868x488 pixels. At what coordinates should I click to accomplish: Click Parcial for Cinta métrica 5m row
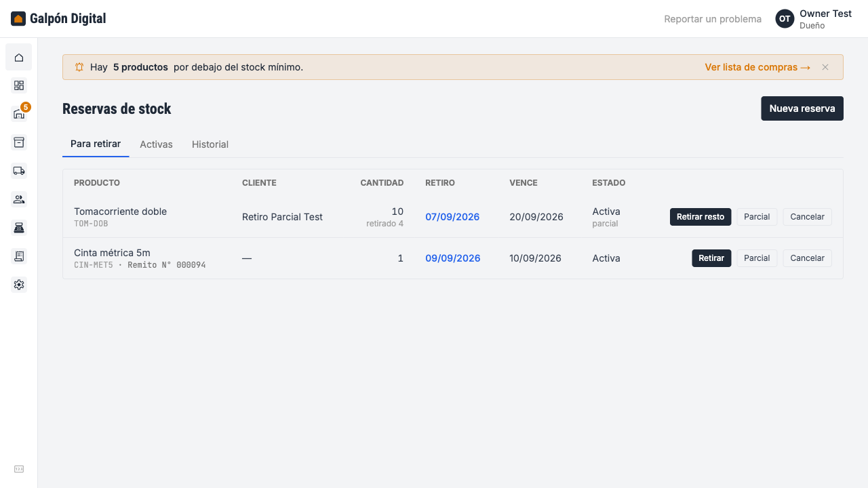[x=757, y=258]
